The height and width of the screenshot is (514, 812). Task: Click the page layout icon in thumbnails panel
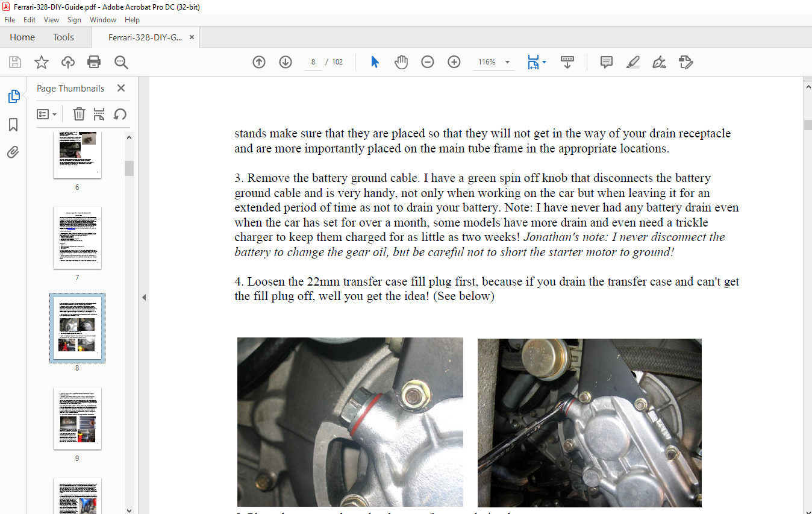click(99, 114)
